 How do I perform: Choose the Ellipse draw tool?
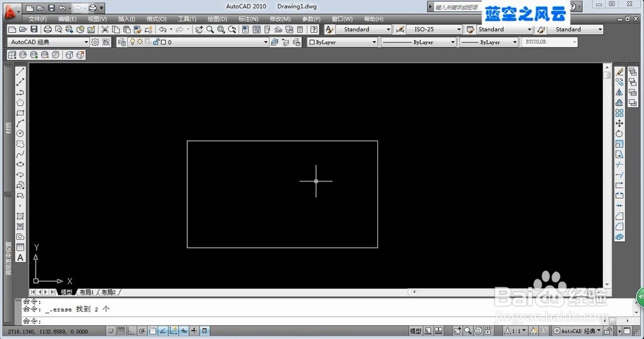pos(20,164)
